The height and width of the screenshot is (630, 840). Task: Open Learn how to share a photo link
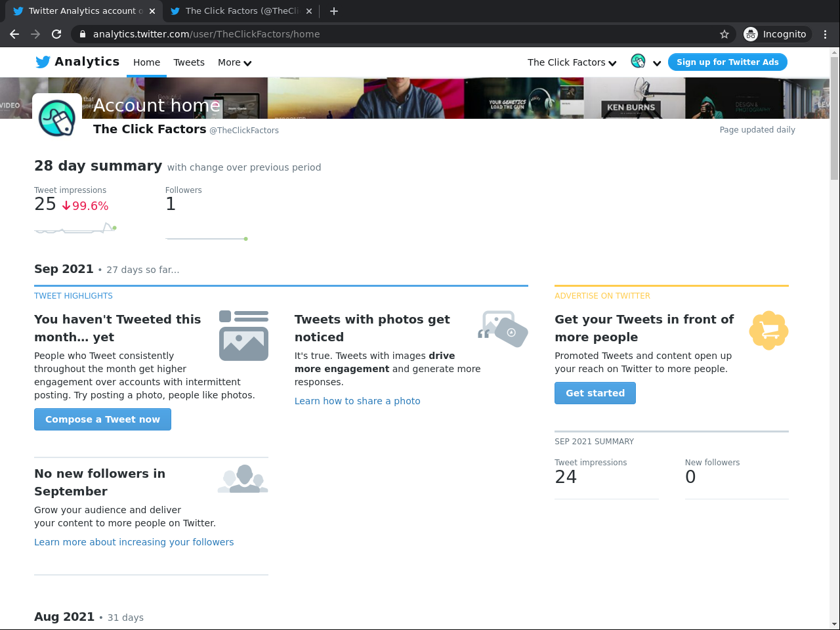357,401
